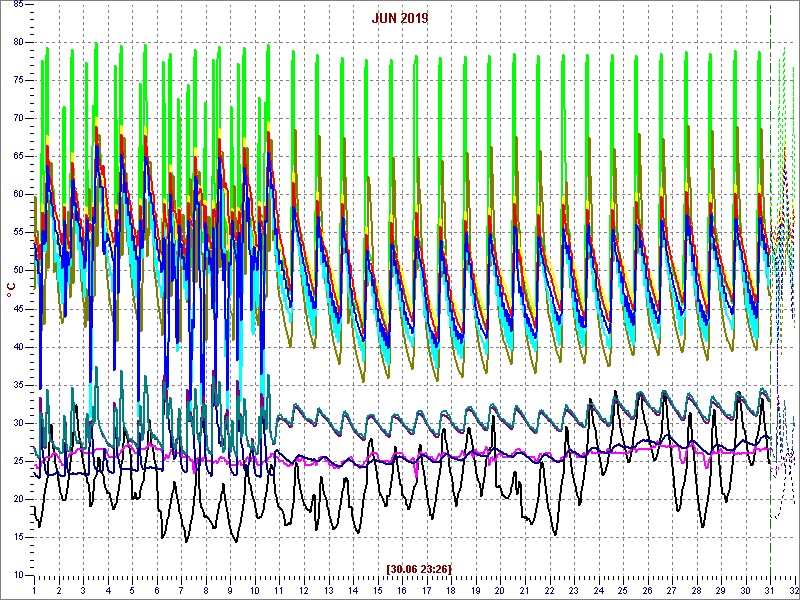
Task: Click day 9 on the date axis
Action: pyautogui.click(x=230, y=591)
